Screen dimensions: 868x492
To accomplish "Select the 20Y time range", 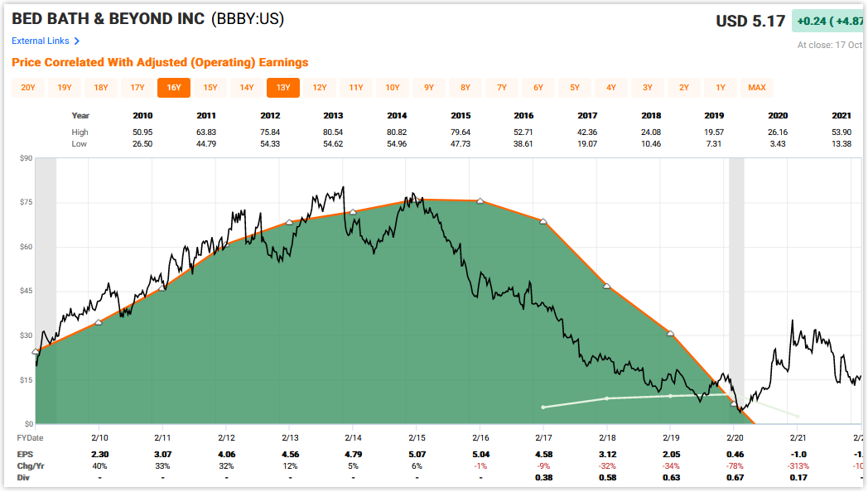I will point(28,88).
